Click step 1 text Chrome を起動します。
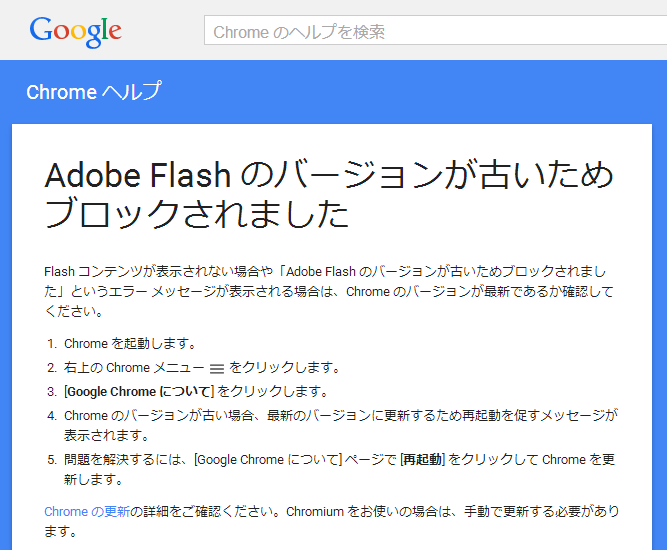Viewport: 667px width, 550px height. coord(130,343)
